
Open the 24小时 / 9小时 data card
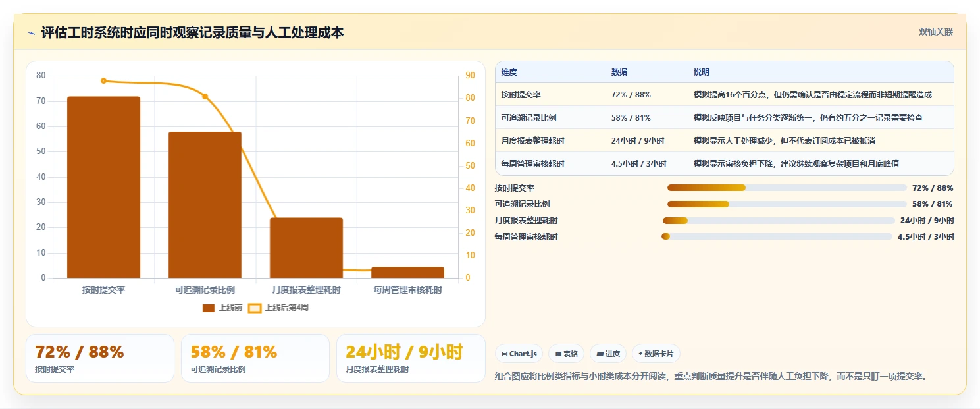411,358
